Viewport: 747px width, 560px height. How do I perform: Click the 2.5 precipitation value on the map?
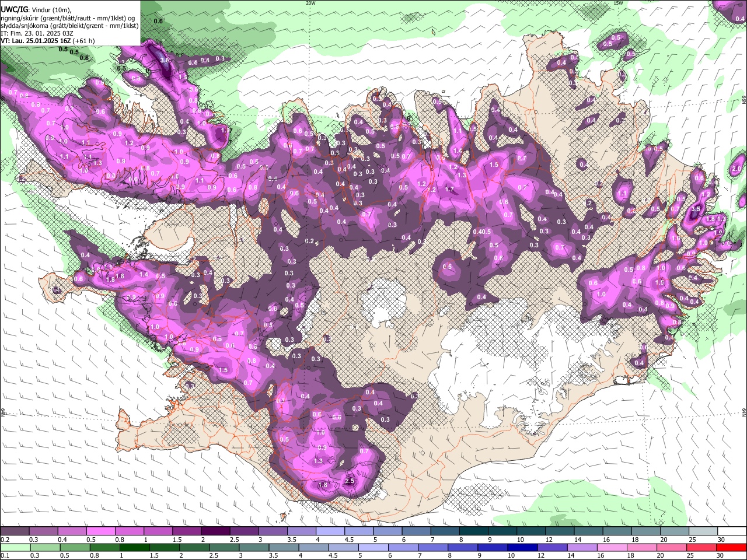(x=350, y=481)
